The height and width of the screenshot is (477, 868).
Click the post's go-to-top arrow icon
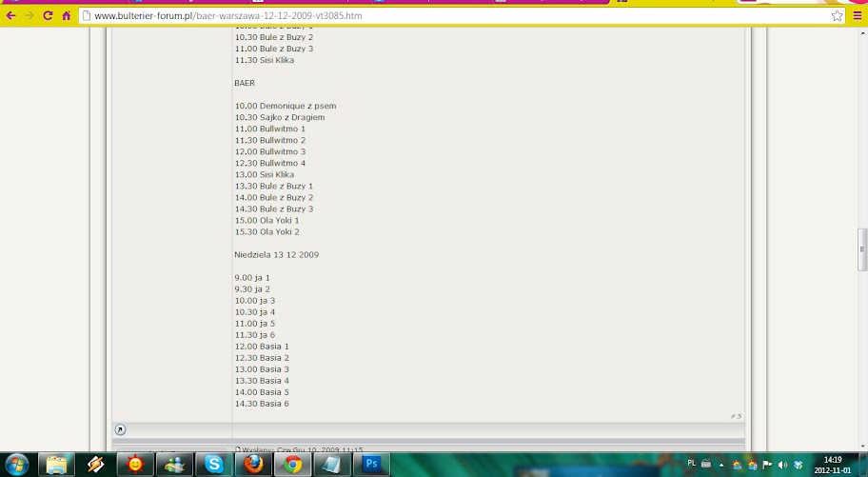tap(120, 429)
